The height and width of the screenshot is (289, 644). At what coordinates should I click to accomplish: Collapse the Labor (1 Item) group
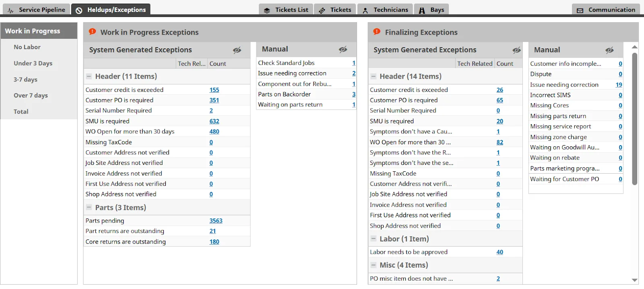[x=374, y=239]
